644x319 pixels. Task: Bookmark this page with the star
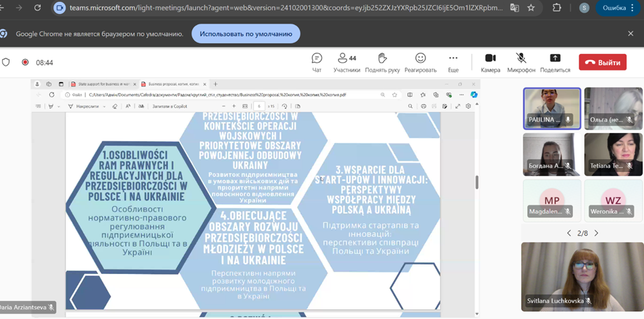pos(531,8)
